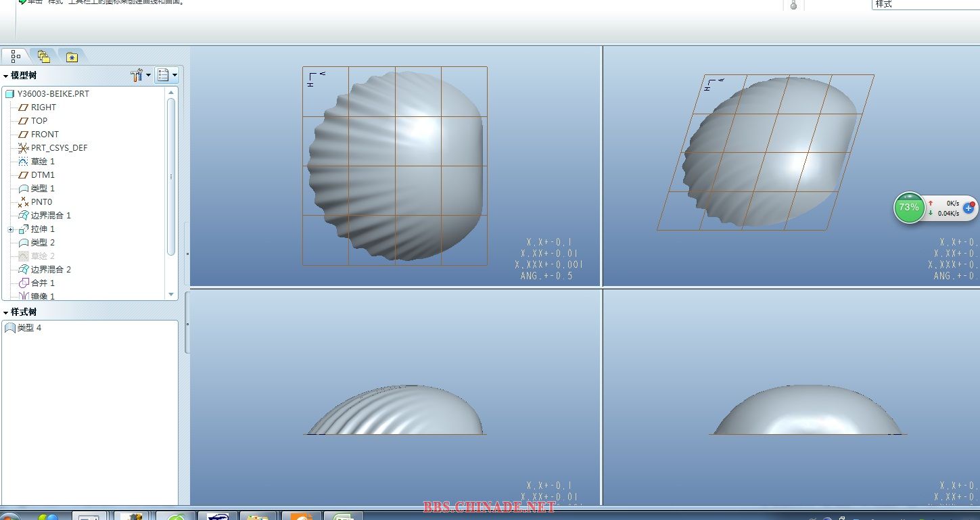Screen dimensions: 980x520
Task: Open the green round taskbar app
Action: [176, 517]
